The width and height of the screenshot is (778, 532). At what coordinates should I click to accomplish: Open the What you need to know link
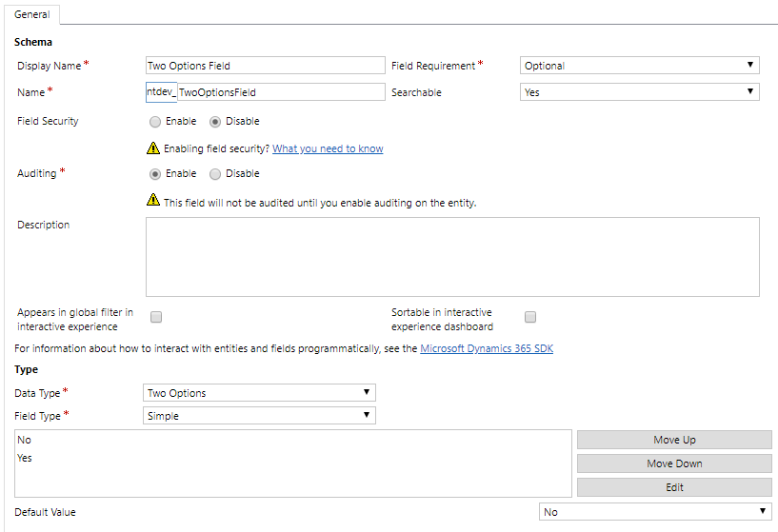pyautogui.click(x=328, y=149)
